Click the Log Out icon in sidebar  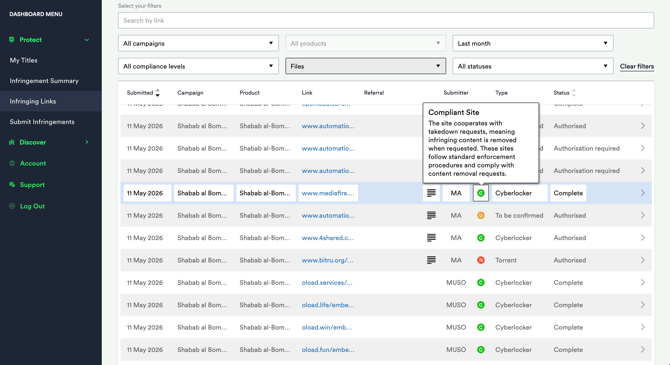[12, 206]
